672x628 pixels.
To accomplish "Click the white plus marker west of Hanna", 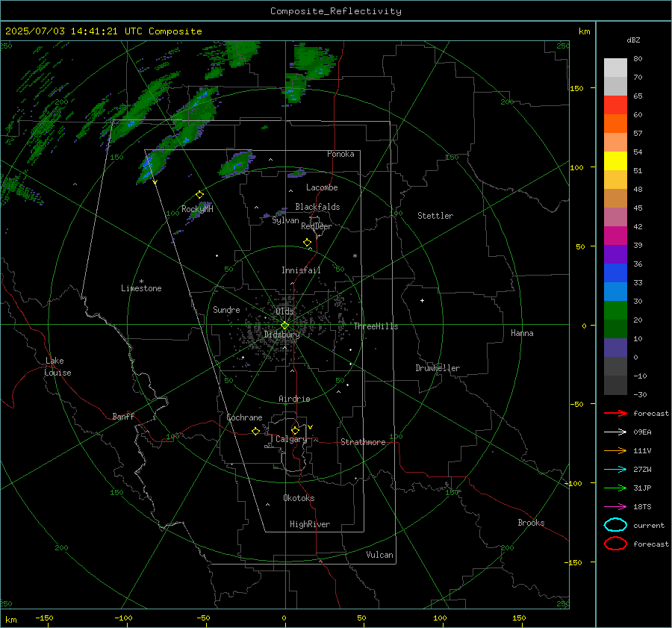I will 422,300.
